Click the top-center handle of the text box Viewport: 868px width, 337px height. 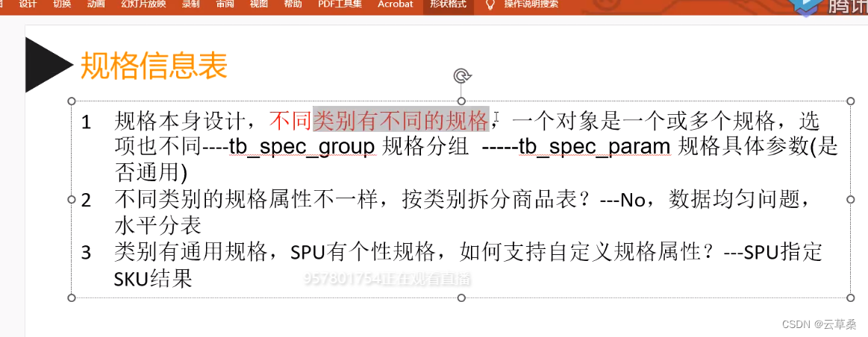[462, 101]
